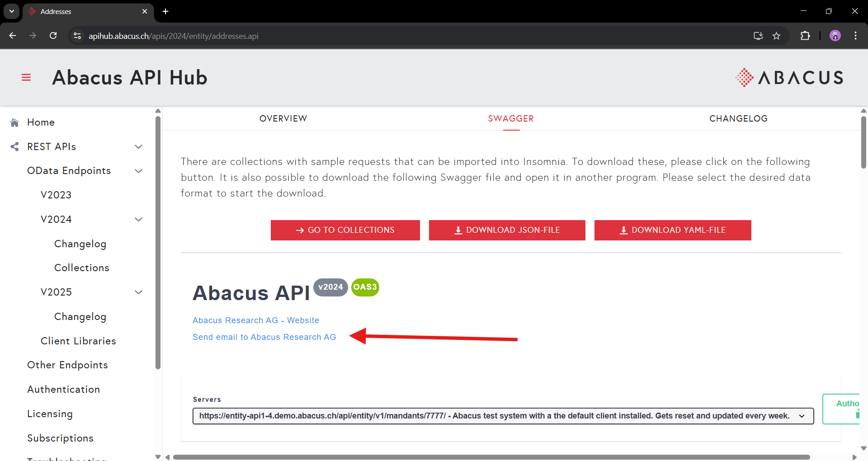Click the REST APIs share icon
The height and width of the screenshot is (461, 868).
(14, 147)
